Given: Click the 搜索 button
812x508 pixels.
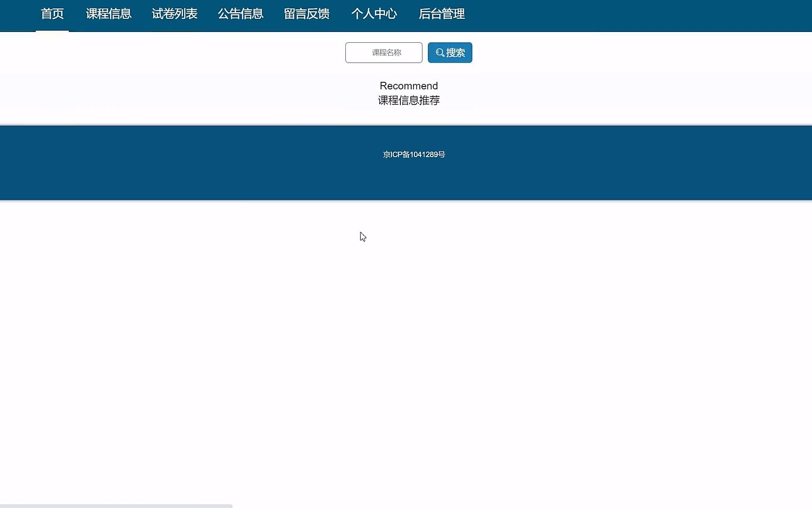Looking at the screenshot, I should pyautogui.click(x=450, y=53).
